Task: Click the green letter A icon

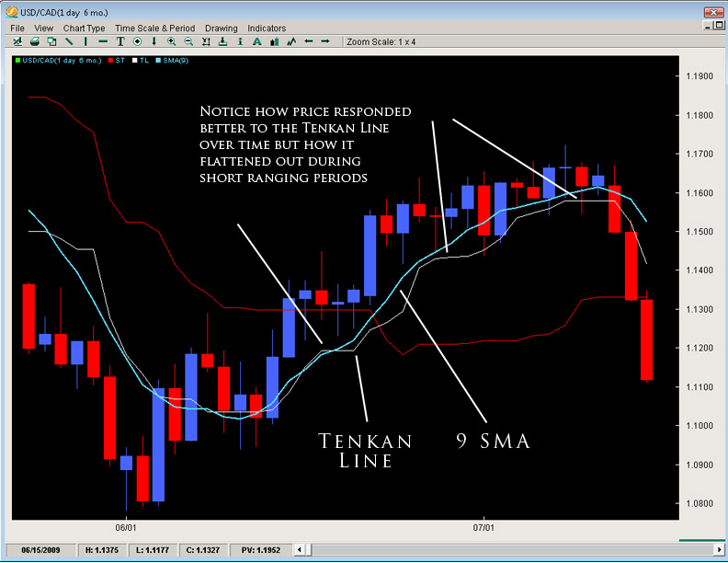Action: tap(256, 41)
